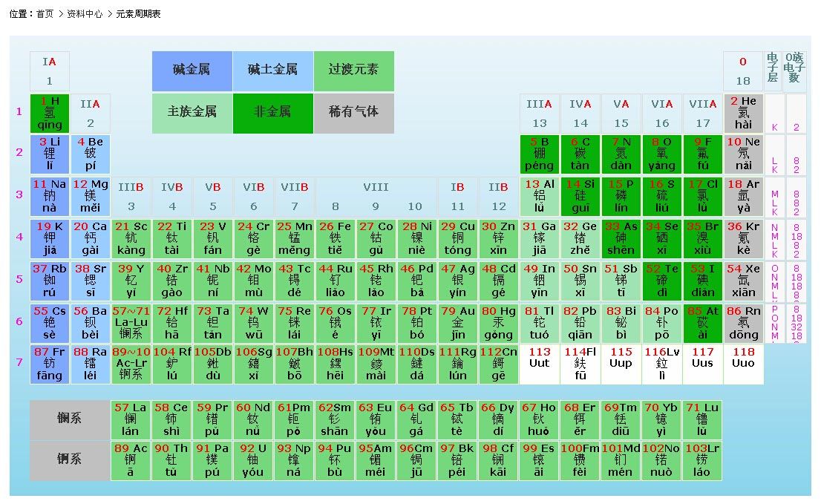Select element 118 Uuo cell
Image resolution: width=821 pixels, height=504 pixels.
[743, 364]
